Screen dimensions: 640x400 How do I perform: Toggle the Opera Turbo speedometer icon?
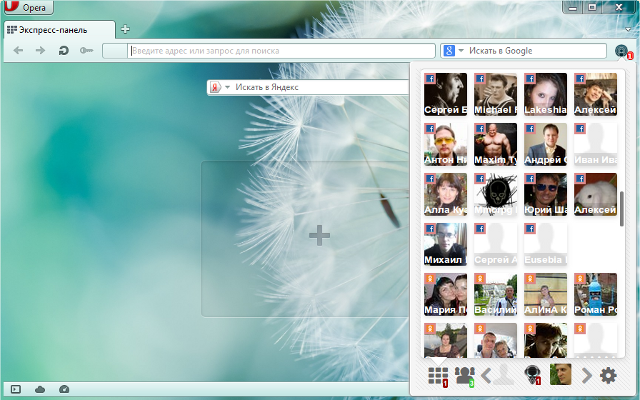point(65,388)
